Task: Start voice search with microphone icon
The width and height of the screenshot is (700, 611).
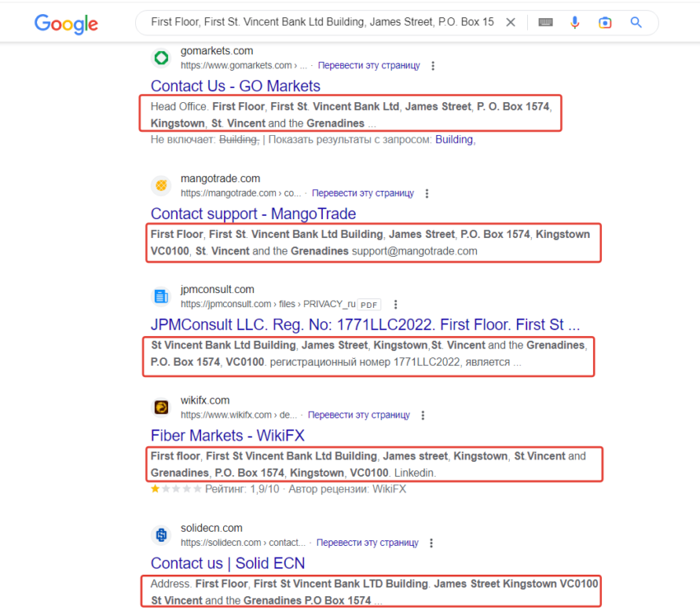Action: [575, 22]
